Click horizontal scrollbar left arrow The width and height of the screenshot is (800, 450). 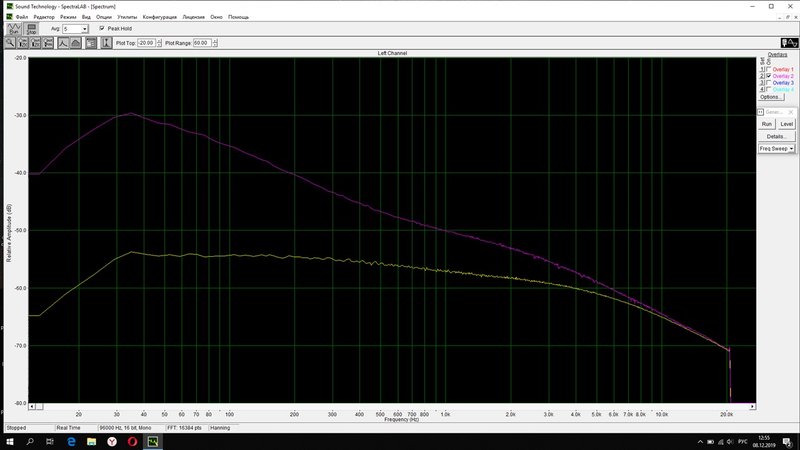tap(32, 407)
